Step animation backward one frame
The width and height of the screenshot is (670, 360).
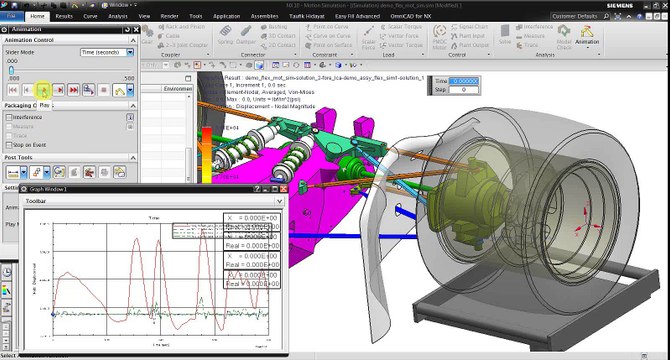click(x=27, y=90)
